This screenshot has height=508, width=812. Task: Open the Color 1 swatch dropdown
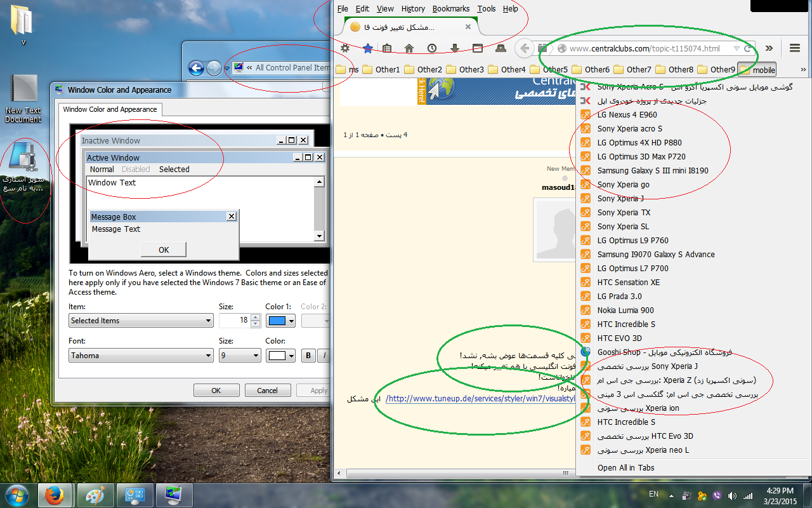pos(280,321)
